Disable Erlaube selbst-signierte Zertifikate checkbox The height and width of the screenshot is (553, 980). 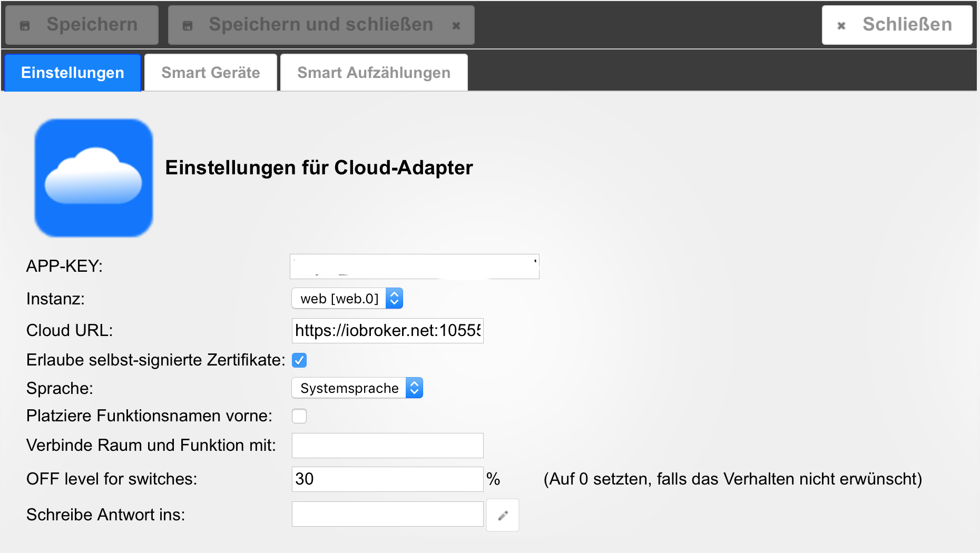(299, 360)
